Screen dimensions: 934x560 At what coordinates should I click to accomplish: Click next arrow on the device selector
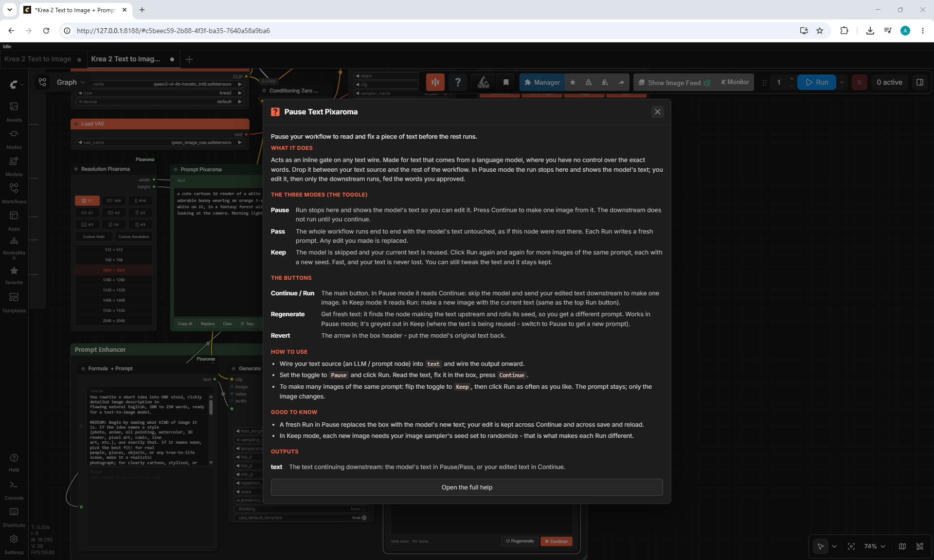tap(240, 102)
